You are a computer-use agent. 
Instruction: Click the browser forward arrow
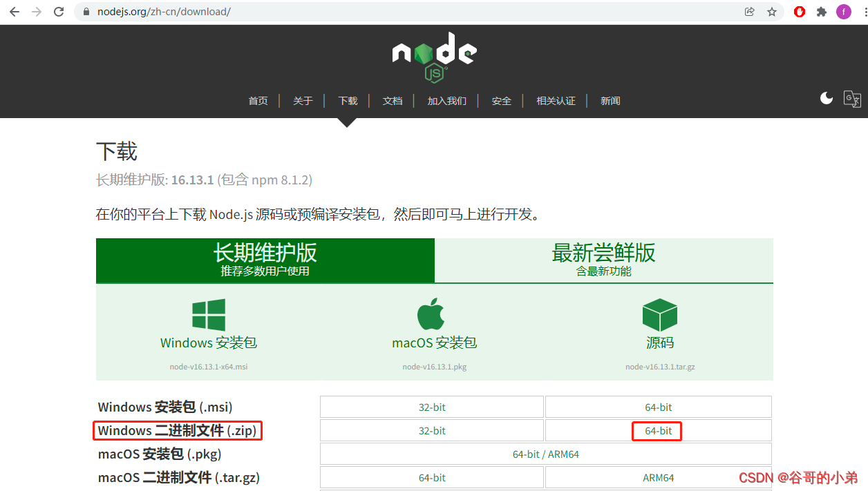(x=37, y=12)
